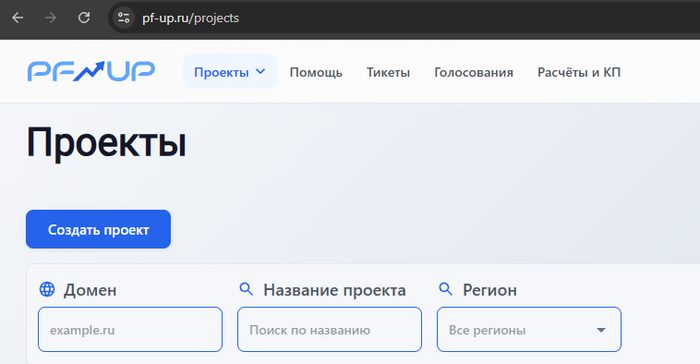This screenshot has height=364, width=700.
Task: Reload the page with the refresh icon
Action: (84, 18)
